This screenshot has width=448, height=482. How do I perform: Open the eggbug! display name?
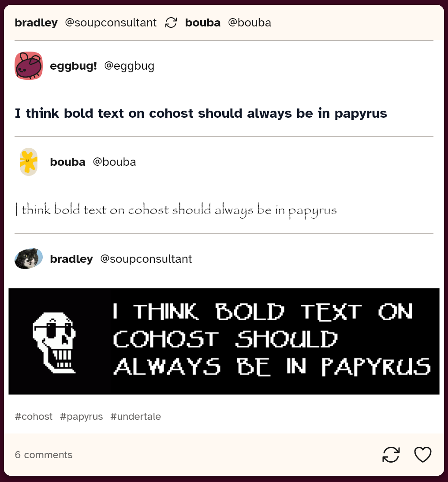[74, 66]
